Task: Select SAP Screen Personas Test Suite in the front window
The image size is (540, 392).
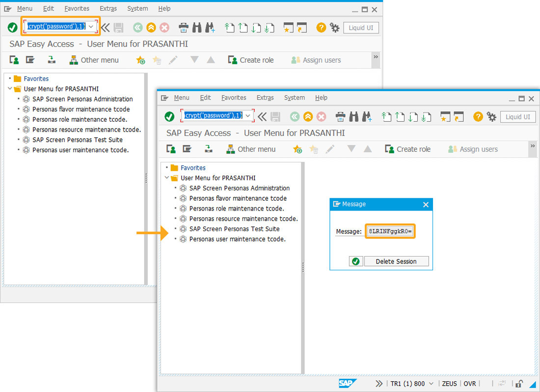Action: coord(234,229)
